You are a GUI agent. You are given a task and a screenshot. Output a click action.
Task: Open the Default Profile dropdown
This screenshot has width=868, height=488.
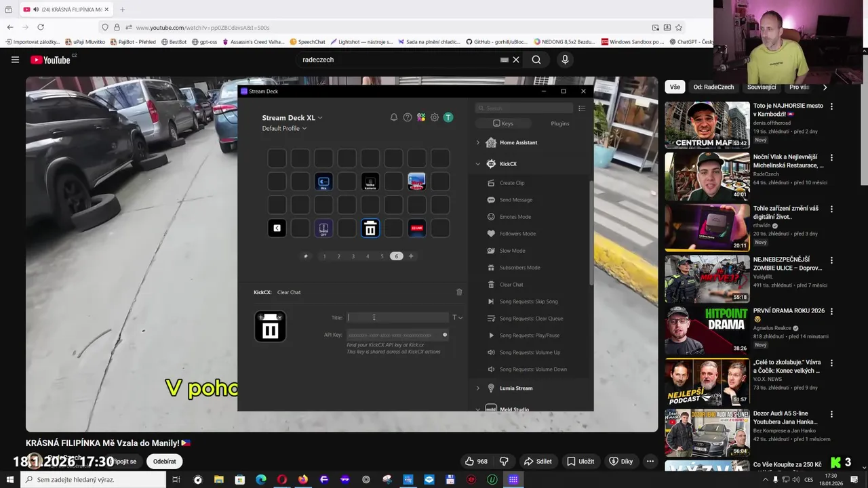pos(284,128)
